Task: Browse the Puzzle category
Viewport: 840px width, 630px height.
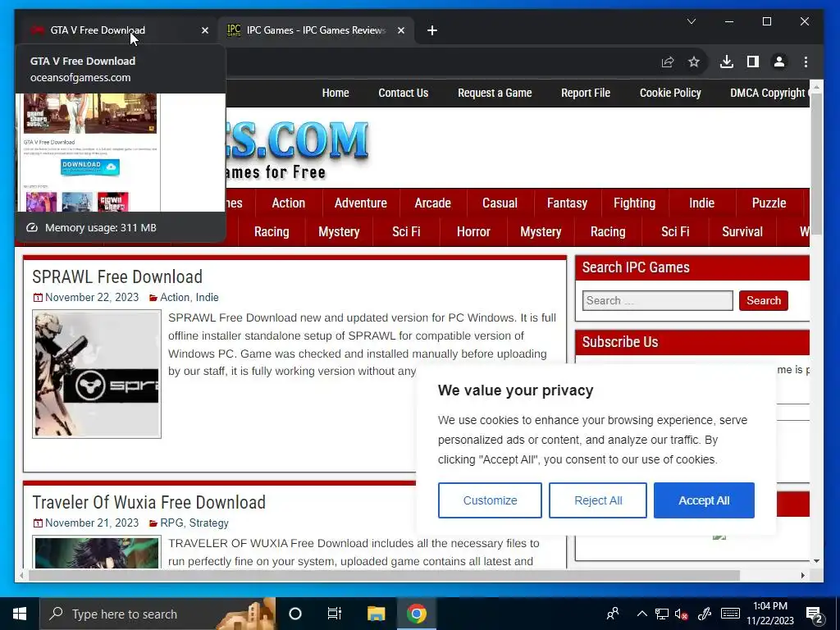Action: (x=769, y=203)
